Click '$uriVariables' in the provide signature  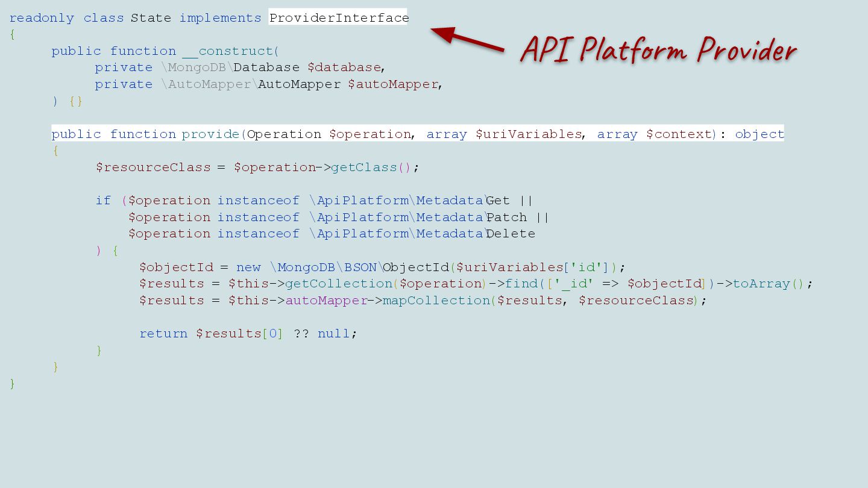529,134
